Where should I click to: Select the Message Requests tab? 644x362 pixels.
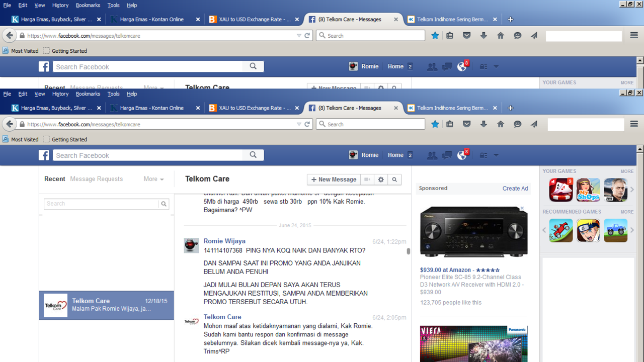96,179
